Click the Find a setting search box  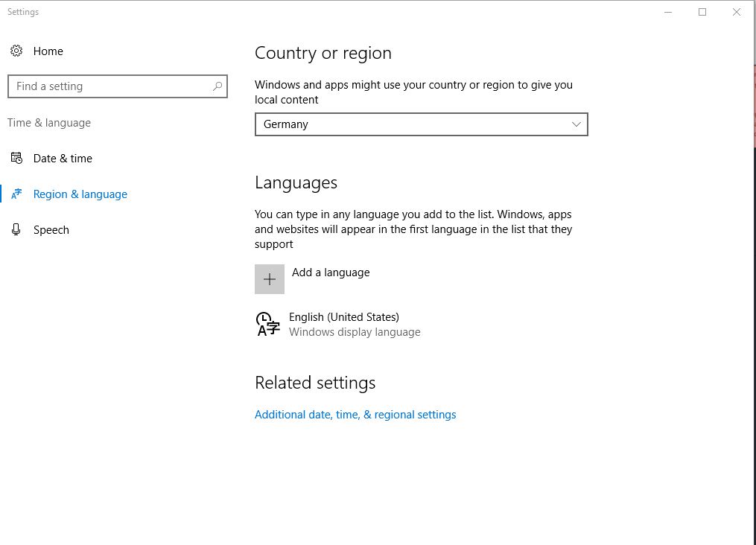(112, 86)
